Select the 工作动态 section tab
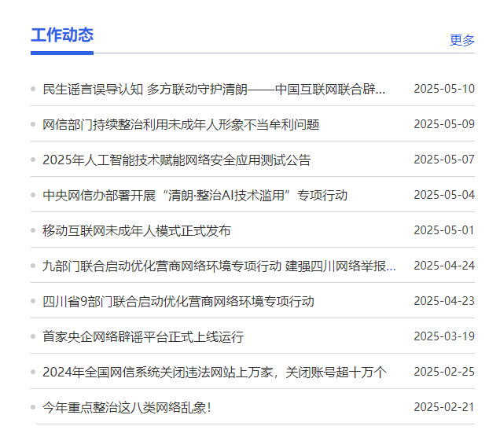The height and width of the screenshot is (448, 500). pos(62,35)
